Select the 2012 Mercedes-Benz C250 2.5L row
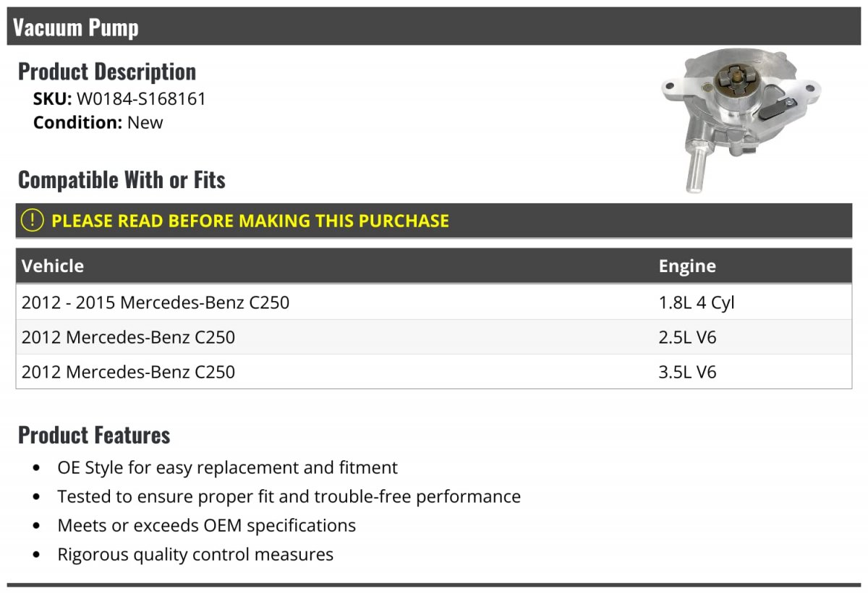This screenshot has width=868, height=594. 434,337
